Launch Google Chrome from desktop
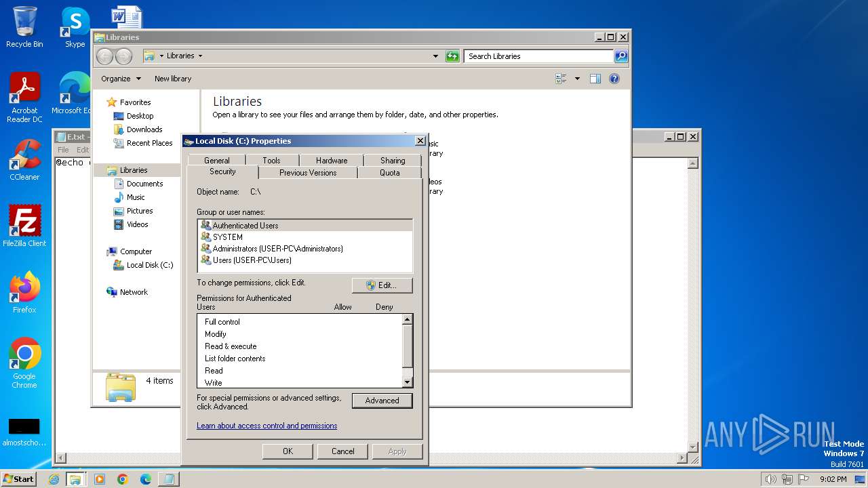This screenshot has height=488, width=868. pyautogui.click(x=24, y=363)
